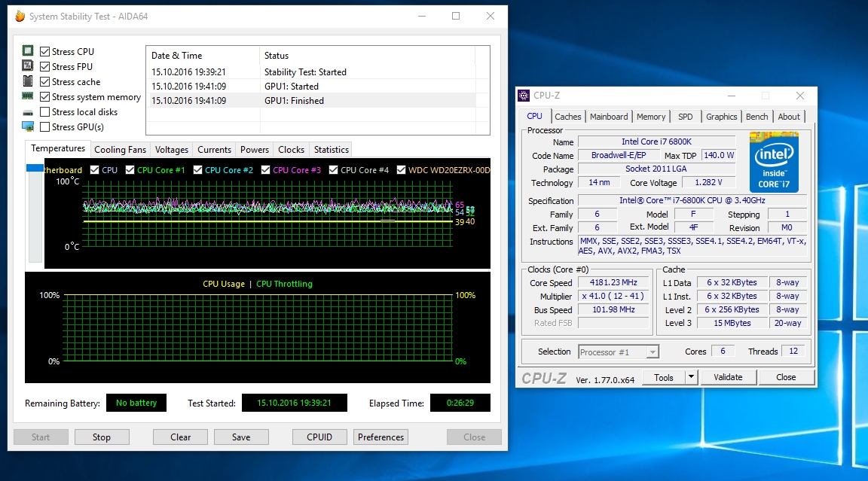Screen dimensions: 868x481
Task: Disable Stress system memory checkbox
Action: (x=45, y=97)
